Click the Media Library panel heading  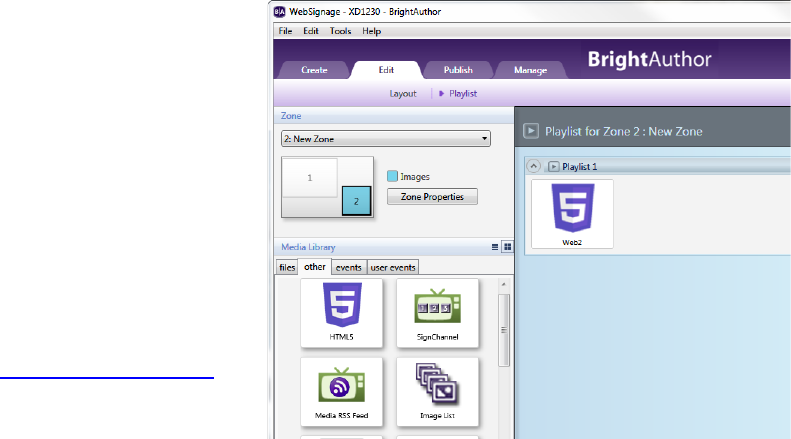tap(308, 247)
